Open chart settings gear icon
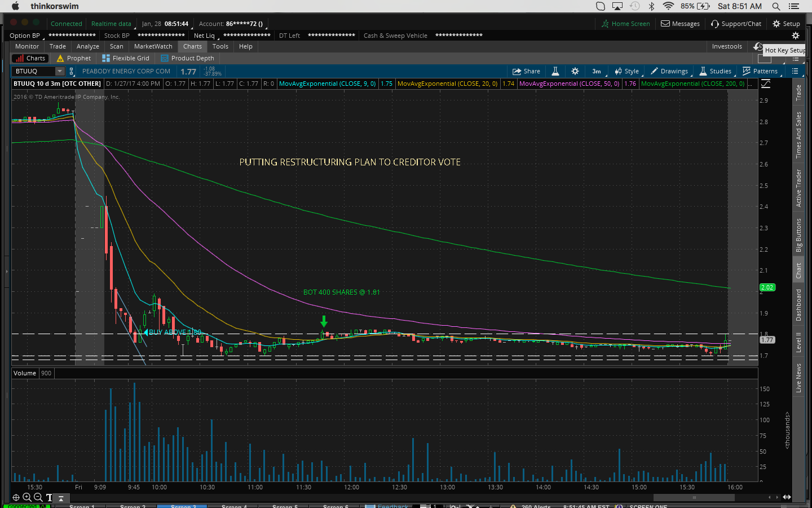The image size is (812, 508). click(575, 71)
